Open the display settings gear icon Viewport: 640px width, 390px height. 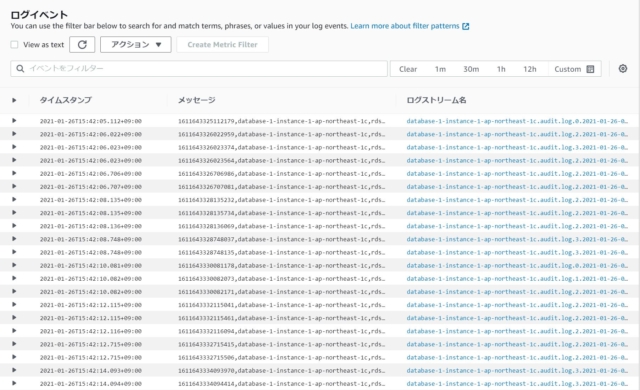pos(622,69)
